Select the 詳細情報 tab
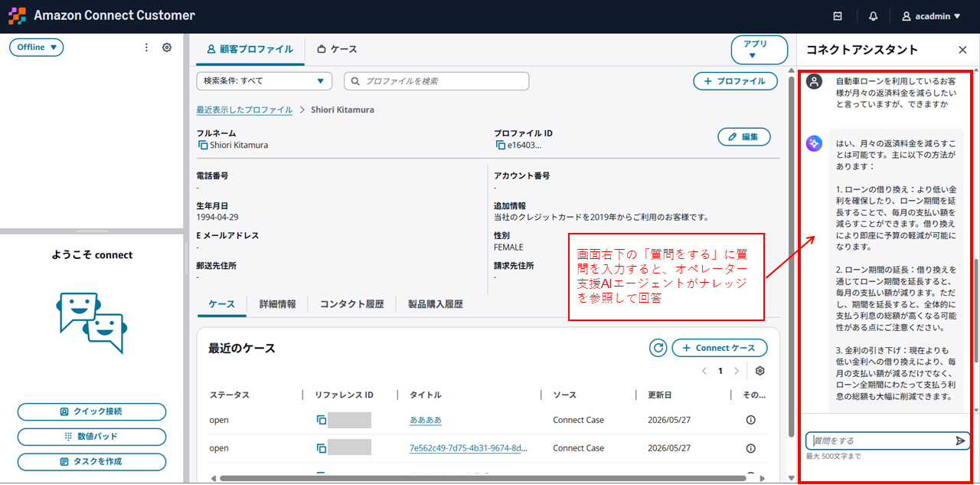The height and width of the screenshot is (485, 980). click(277, 304)
